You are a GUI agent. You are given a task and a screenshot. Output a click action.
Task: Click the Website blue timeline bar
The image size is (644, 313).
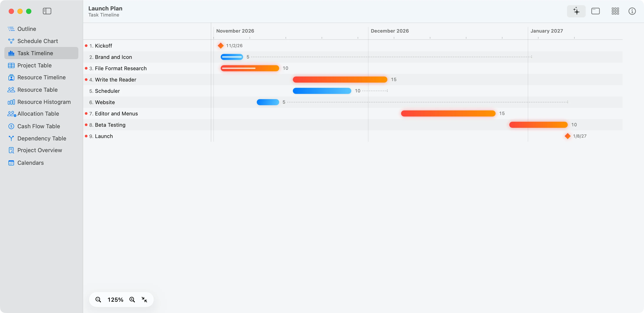click(x=268, y=102)
